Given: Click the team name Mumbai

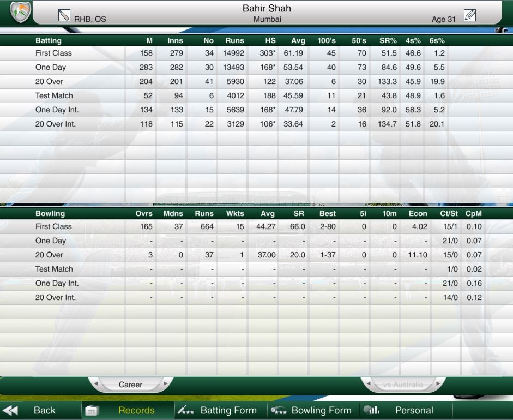Looking at the screenshot, I should click(267, 19).
